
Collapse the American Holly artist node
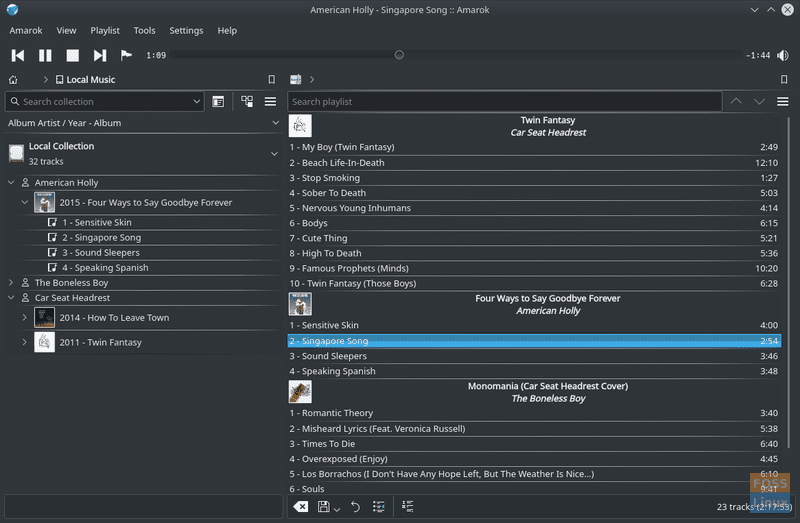(11, 182)
